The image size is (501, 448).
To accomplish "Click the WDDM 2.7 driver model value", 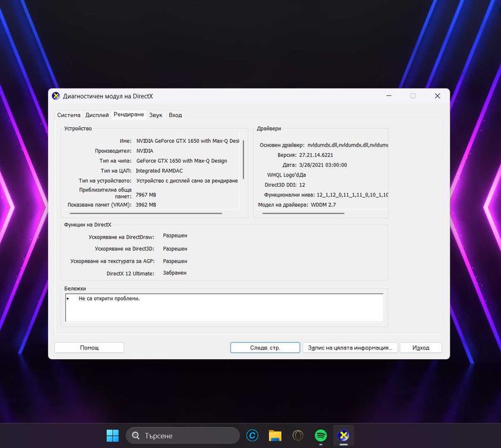I will pos(323,205).
